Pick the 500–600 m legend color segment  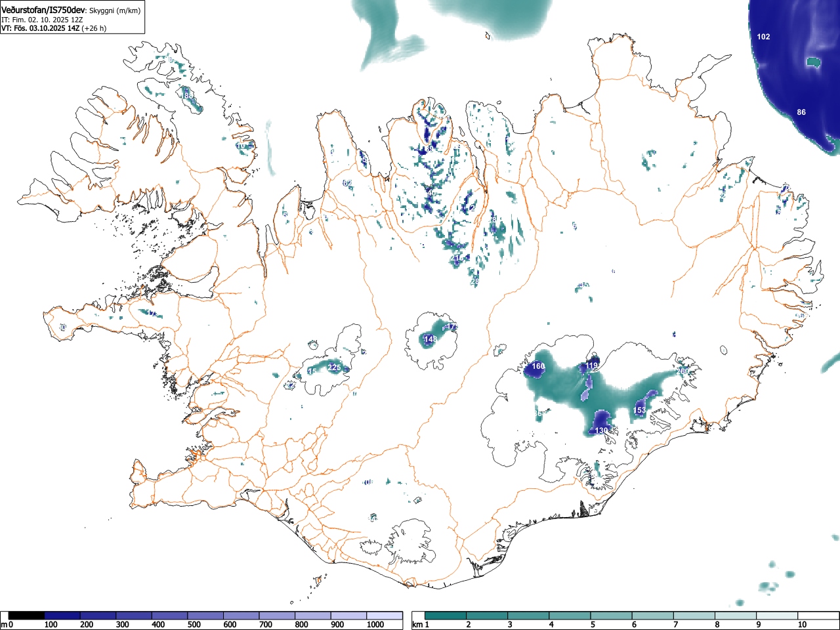click(205, 616)
